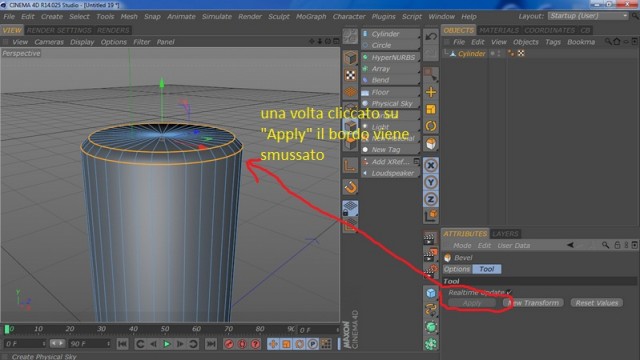Toggle the Y axis lock icon
The width and height of the screenshot is (640, 360).
pyautogui.click(x=431, y=182)
